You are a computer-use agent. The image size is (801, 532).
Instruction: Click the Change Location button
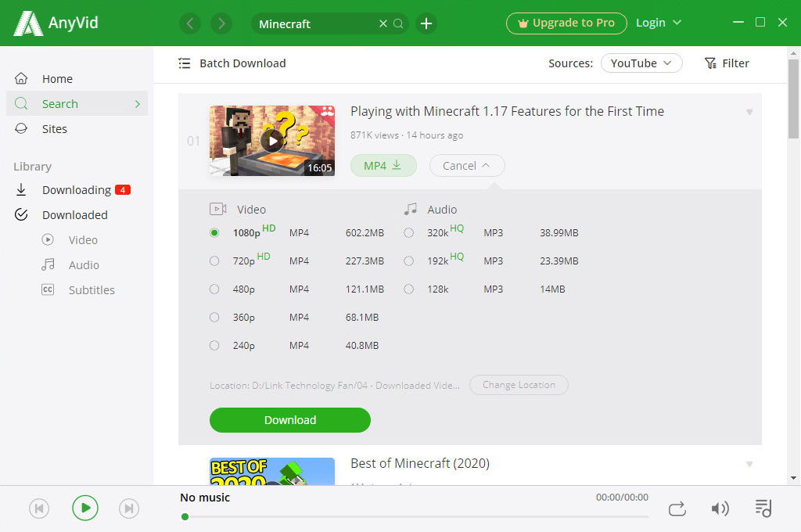519,385
